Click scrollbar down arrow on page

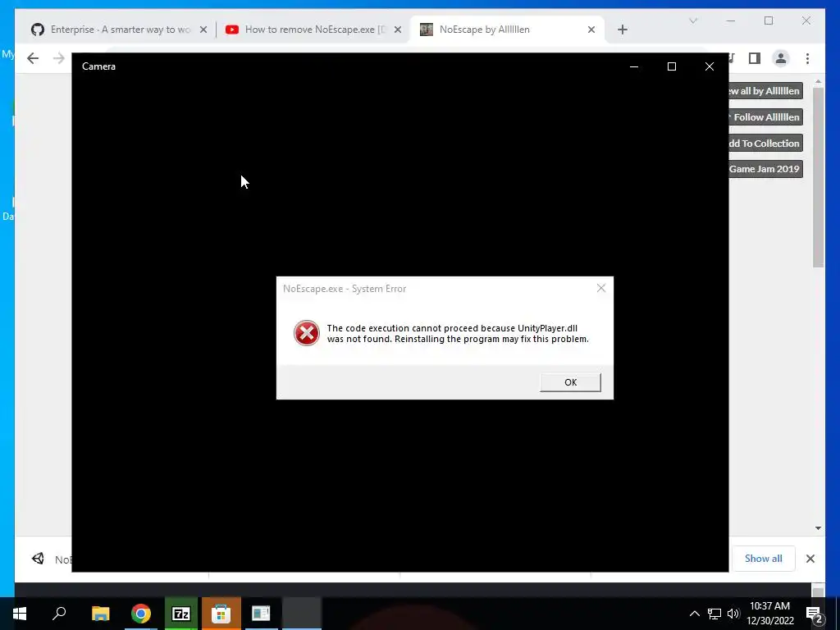(x=818, y=528)
